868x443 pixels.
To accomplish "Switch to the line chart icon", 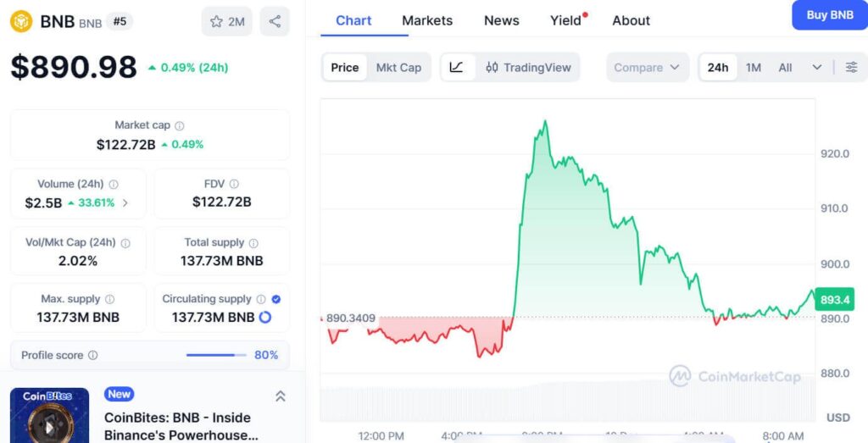I will [x=457, y=67].
